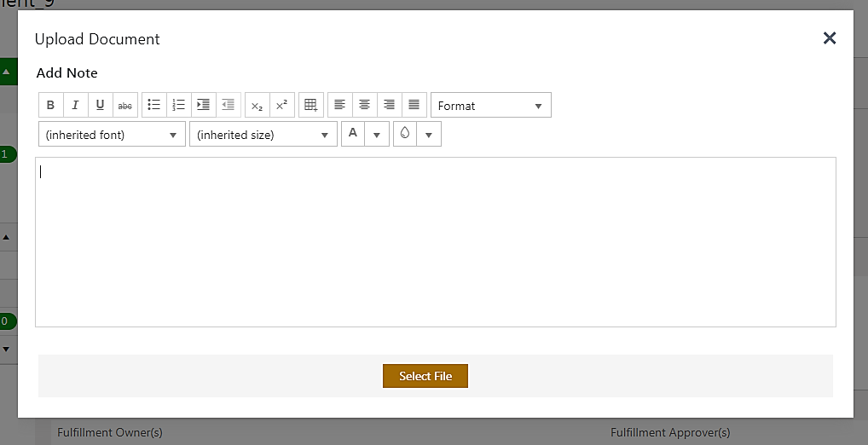Justify the note text
This screenshot has height=445, width=868.
click(x=414, y=105)
